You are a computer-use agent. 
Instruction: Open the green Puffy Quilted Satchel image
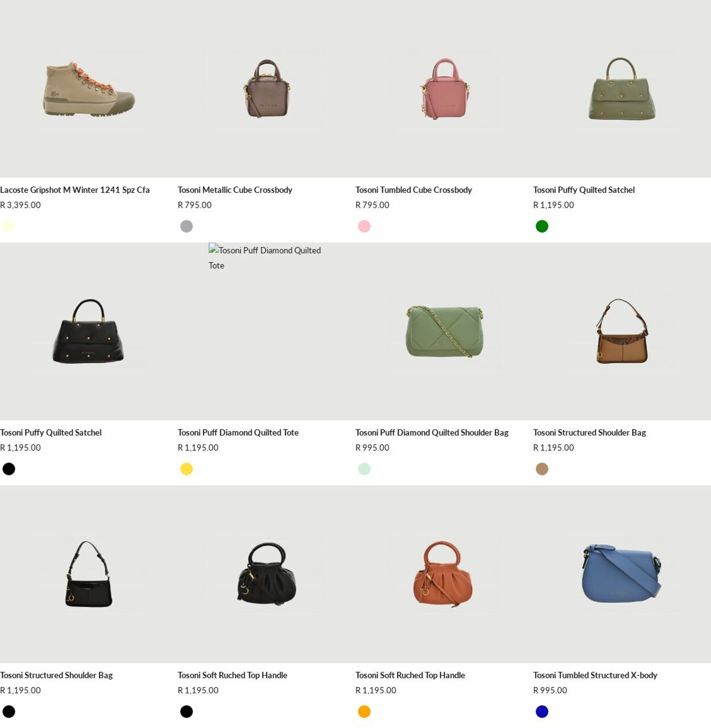(622, 89)
